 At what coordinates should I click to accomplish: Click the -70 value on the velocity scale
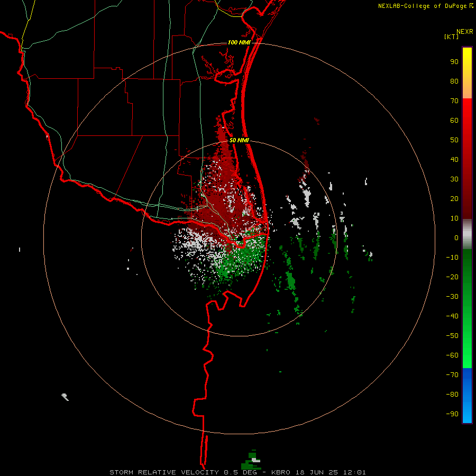tap(452, 375)
